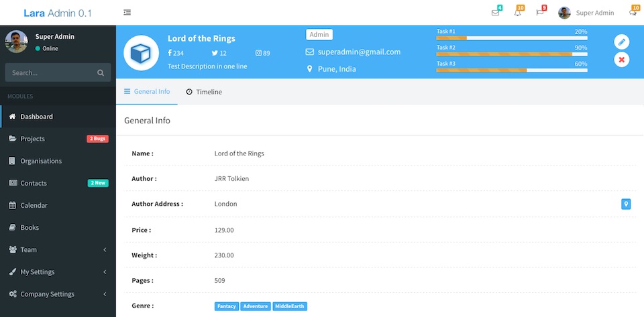The width and height of the screenshot is (644, 317).
Task: Expand the Company Settings sidebar menu
Action: pyautogui.click(x=58, y=294)
